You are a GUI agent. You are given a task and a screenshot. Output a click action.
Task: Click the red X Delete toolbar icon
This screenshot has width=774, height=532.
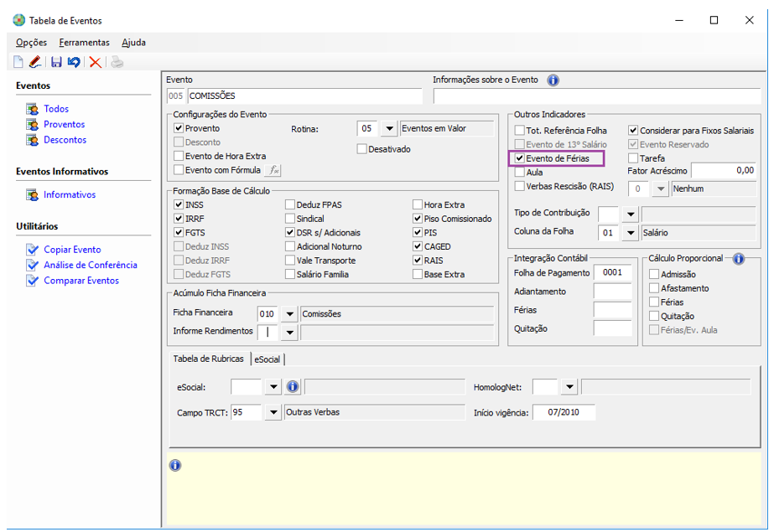96,62
